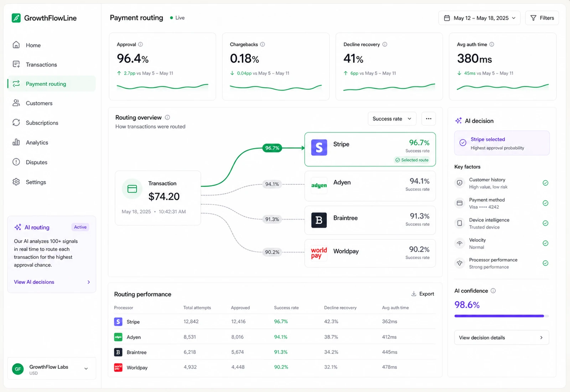Click the Worldpay row in Routing performance table
570x392 pixels.
[x=275, y=367]
